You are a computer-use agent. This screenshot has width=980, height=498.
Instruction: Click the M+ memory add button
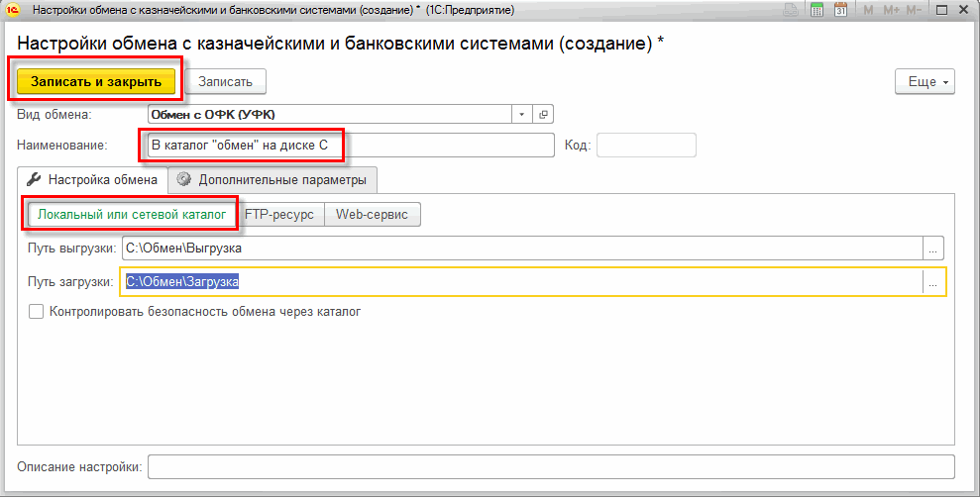pos(891,10)
